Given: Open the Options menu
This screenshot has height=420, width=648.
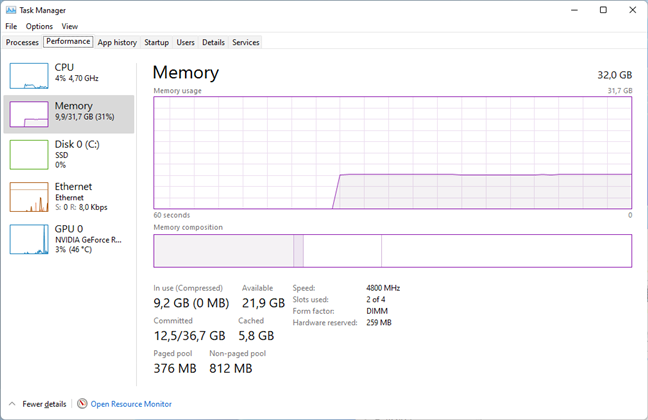Looking at the screenshot, I should (x=39, y=26).
